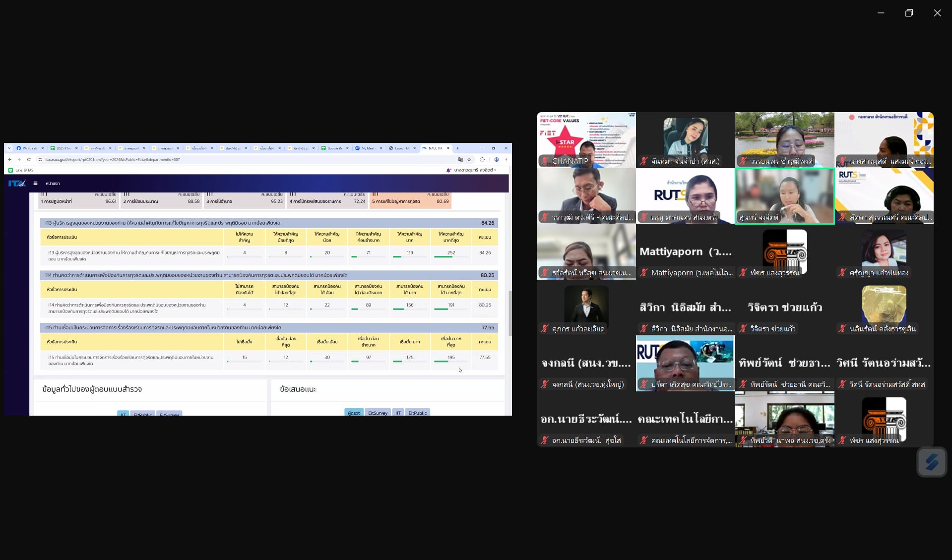
Task: Select วรรธนพร ชีววุฒิพงศ์ participant tile
Action: (785, 140)
